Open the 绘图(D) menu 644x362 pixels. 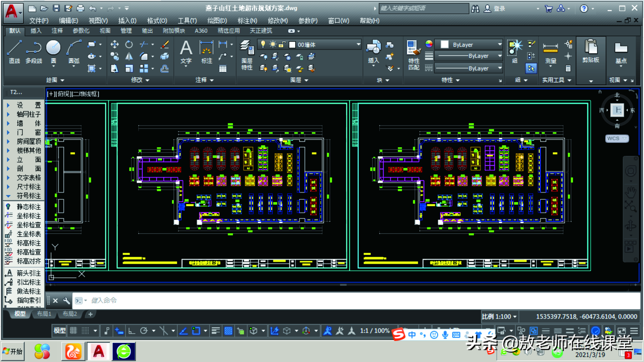pos(217,21)
